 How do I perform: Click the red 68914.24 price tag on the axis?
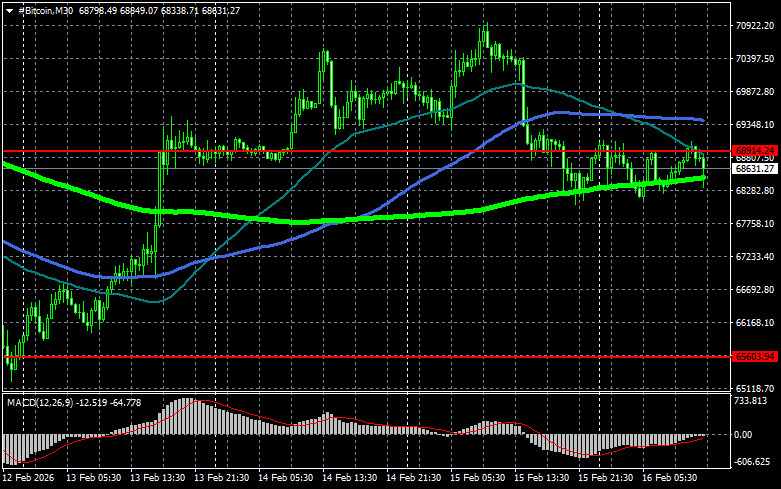pyautogui.click(x=755, y=150)
